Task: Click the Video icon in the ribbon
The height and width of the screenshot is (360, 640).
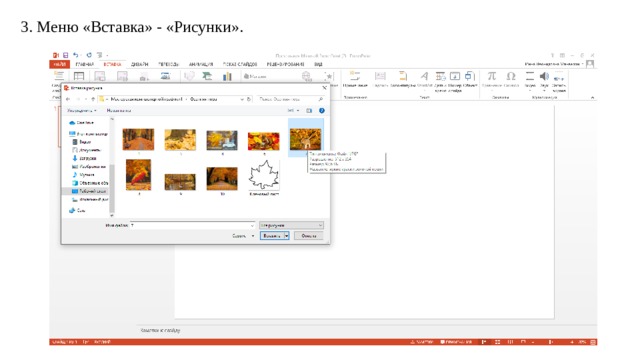Action: (x=530, y=76)
